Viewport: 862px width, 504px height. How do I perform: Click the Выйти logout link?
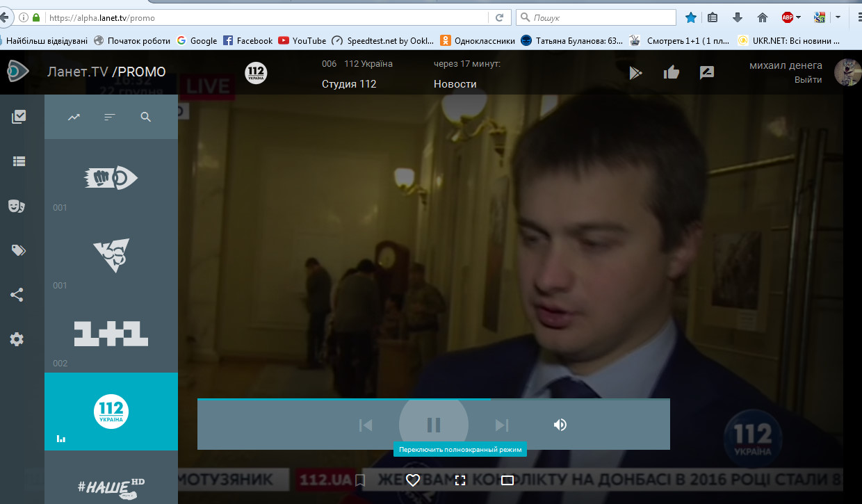click(x=808, y=79)
